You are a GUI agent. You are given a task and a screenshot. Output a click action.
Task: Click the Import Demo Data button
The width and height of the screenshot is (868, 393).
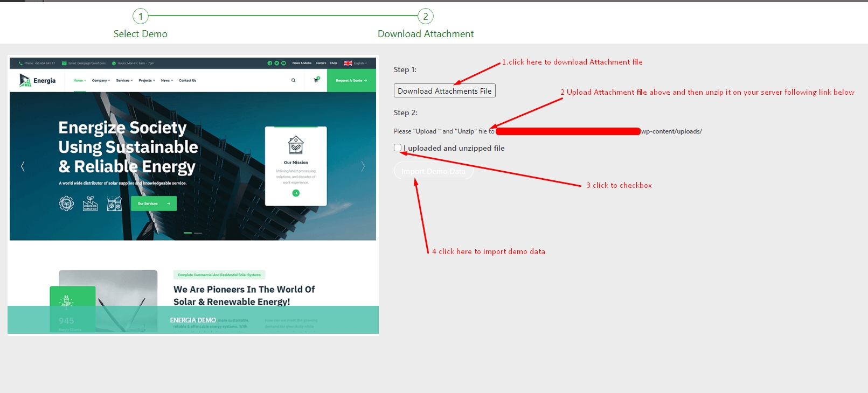pos(434,171)
